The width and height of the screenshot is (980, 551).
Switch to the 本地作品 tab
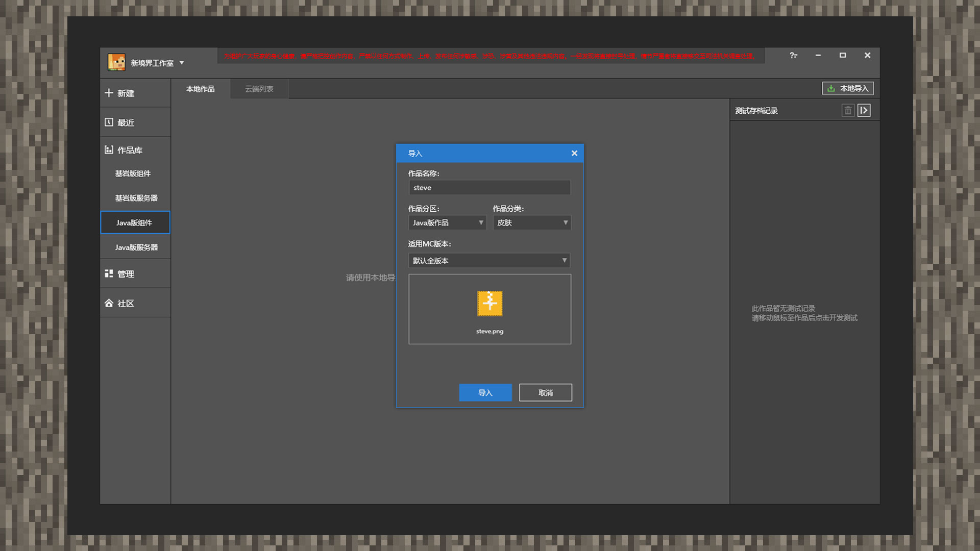[200, 89]
